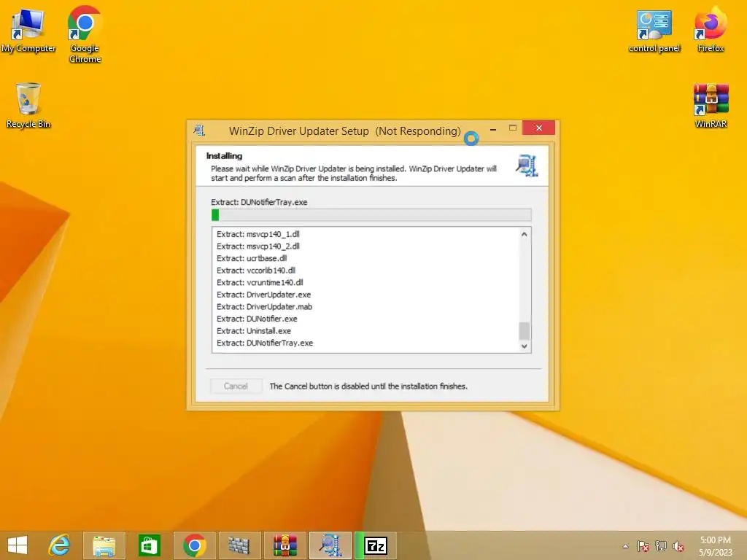The height and width of the screenshot is (560, 747).
Task: Switch to WinZip Driver Updater taskbar item
Action: [x=330, y=545]
